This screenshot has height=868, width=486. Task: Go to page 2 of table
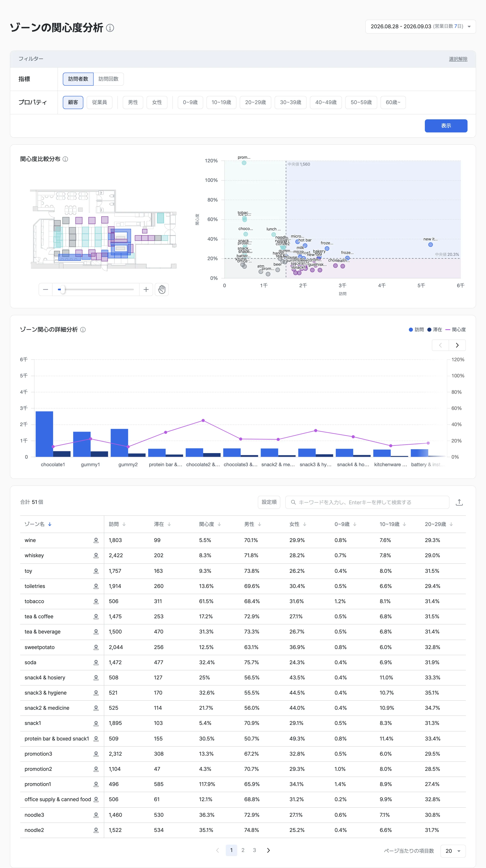click(x=243, y=851)
